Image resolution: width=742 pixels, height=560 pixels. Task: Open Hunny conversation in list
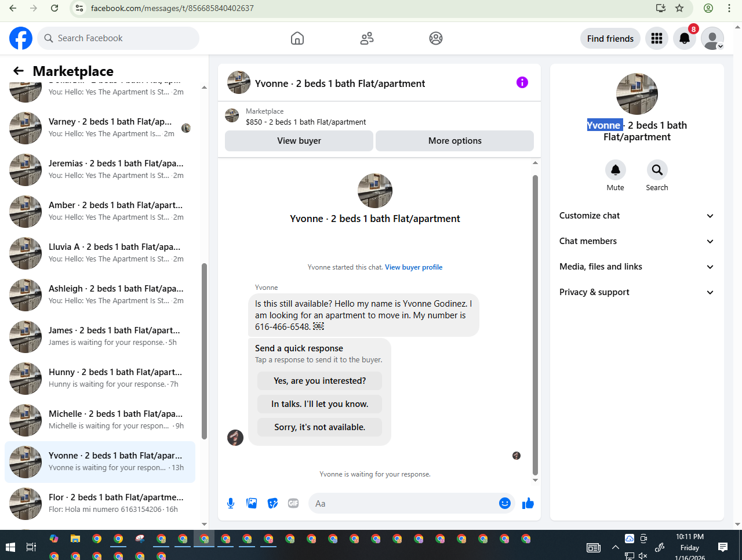pyautogui.click(x=100, y=378)
